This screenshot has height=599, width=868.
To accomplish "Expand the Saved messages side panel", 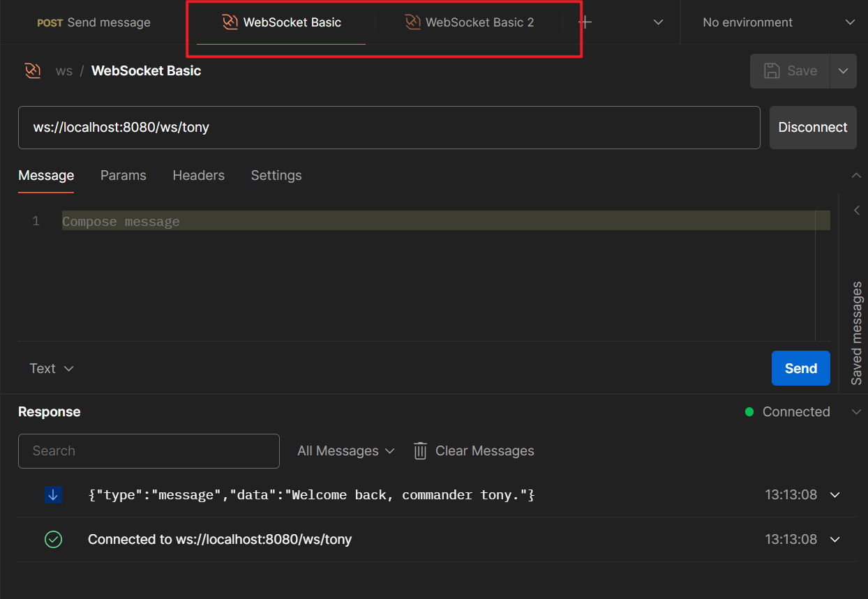I will point(856,211).
